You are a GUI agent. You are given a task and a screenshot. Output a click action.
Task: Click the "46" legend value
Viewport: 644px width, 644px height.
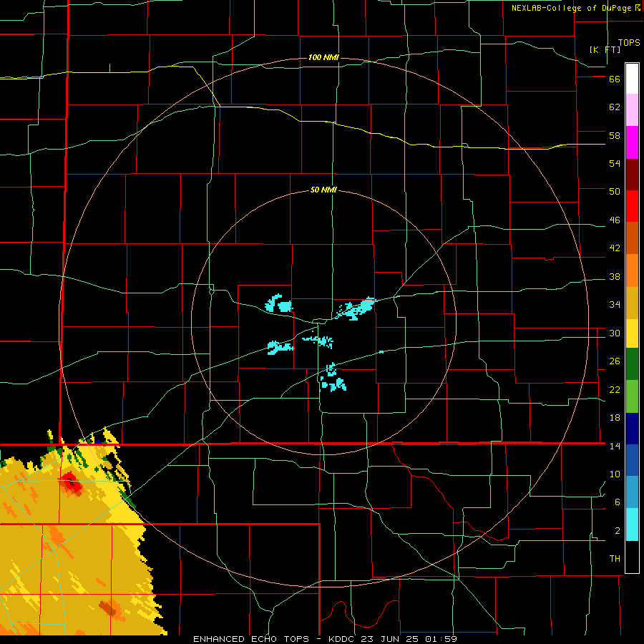click(615, 220)
